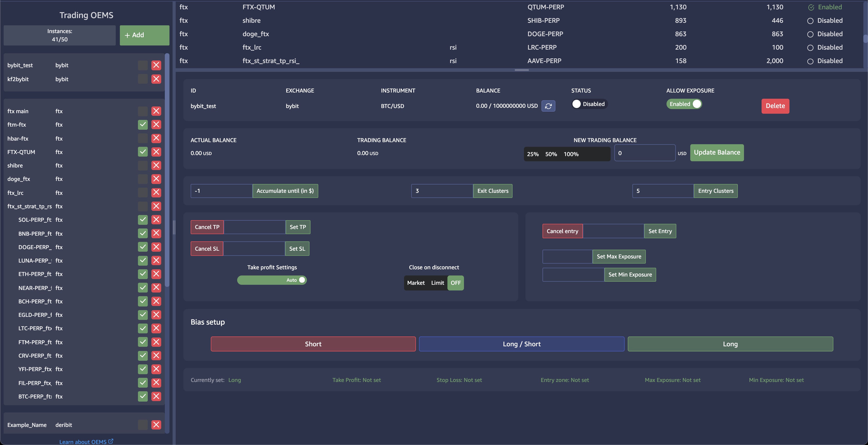Click the Set TP value input field
The height and width of the screenshot is (445, 868).
pos(254,227)
